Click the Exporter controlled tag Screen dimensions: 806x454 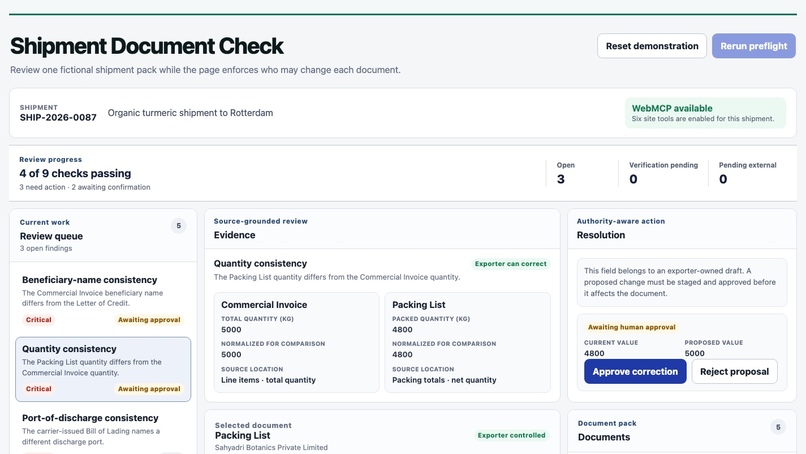(511, 435)
